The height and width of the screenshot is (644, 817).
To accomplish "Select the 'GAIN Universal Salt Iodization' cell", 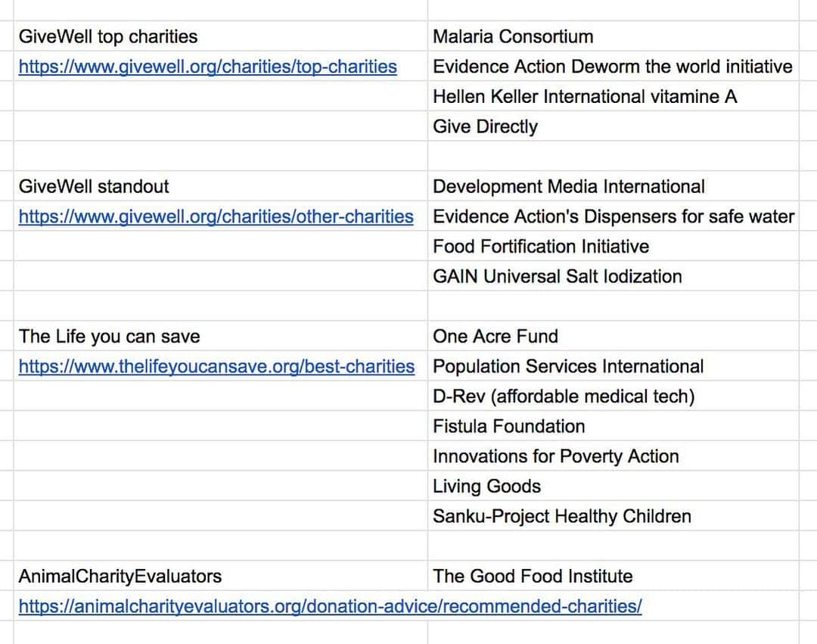I will [x=614, y=276].
